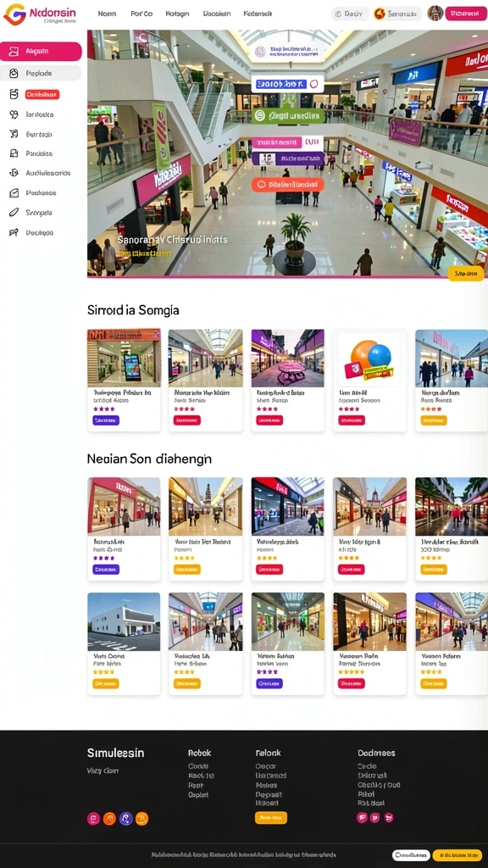Click the orange-red pill button on mall banner

[x=288, y=185]
